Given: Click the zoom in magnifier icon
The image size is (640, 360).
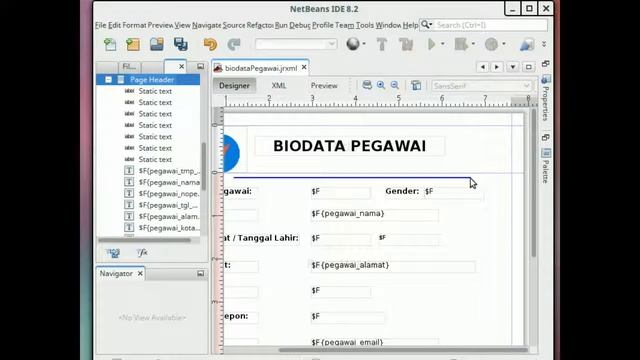Looking at the screenshot, I should (x=381, y=85).
